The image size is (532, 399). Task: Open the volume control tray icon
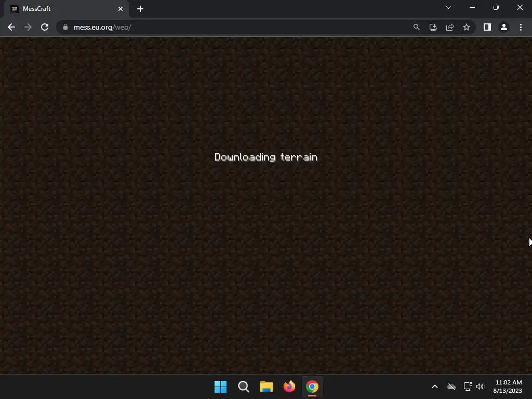[x=480, y=387]
